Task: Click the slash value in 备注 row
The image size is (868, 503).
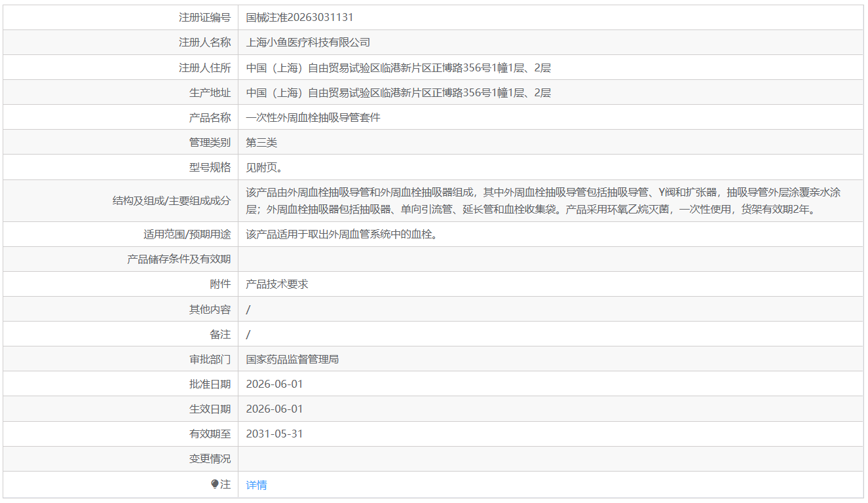Action: tap(248, 335)
